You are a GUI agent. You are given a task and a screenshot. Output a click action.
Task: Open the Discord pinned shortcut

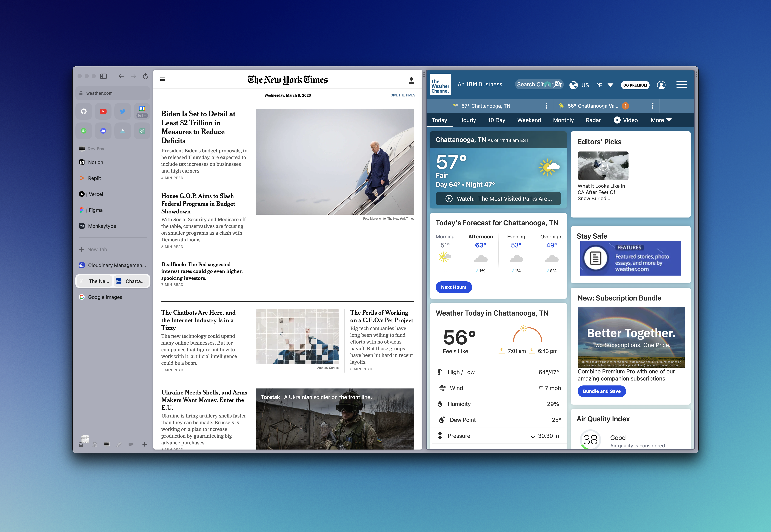(103, 131)
